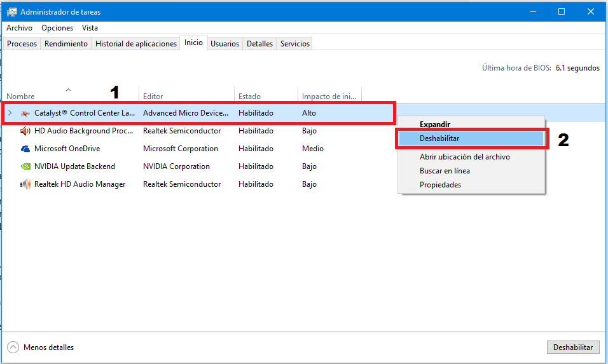Switch to the Servicios tab
608x364 pixels.
(295, 44)
